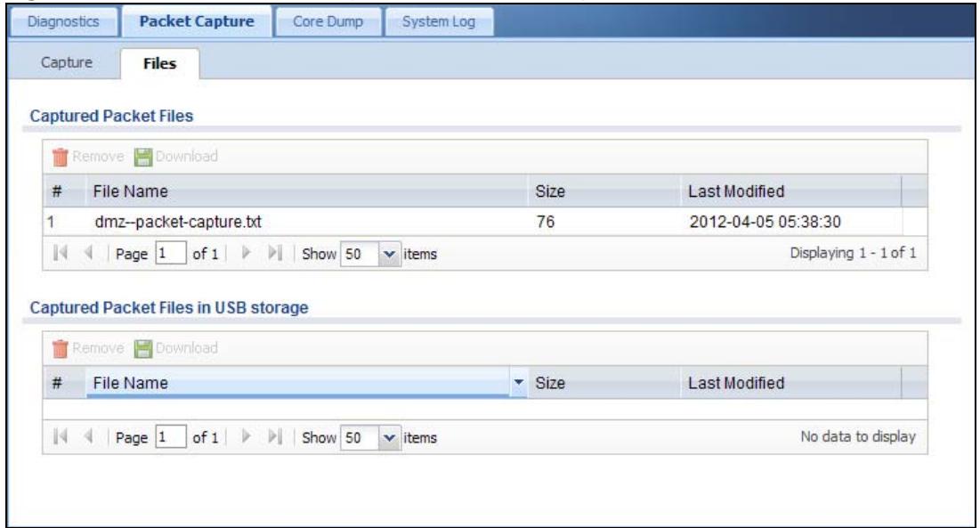980x528 pixels.
Task: Select the Packet Capture tab
Action: pos(196,22)
